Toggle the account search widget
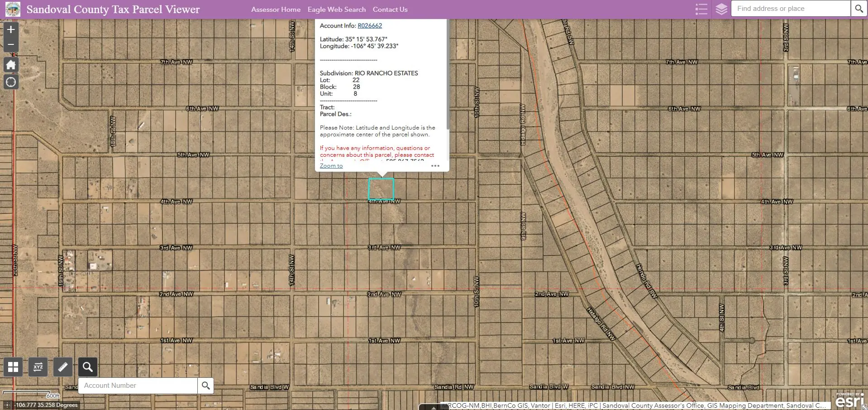 coord(88,367)
